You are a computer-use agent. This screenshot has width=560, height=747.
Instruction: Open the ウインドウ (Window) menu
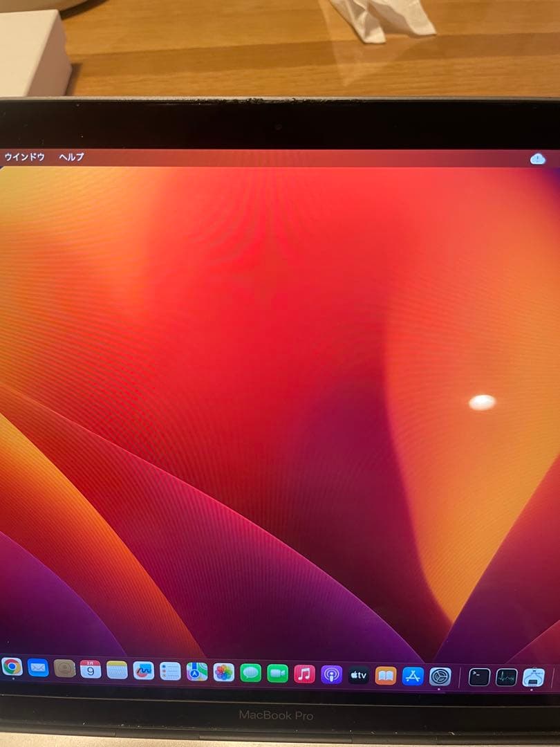pyautogui.click(x=24, y=157)
